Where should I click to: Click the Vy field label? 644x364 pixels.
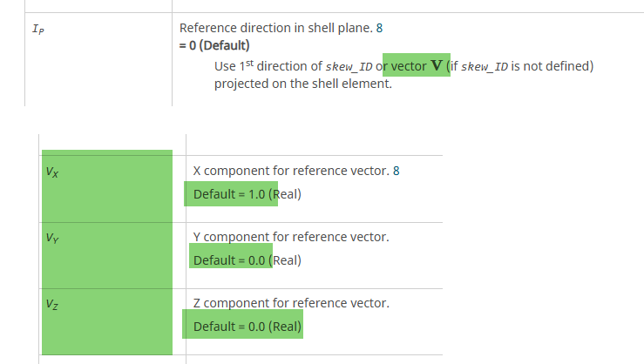tap(53, 238)
